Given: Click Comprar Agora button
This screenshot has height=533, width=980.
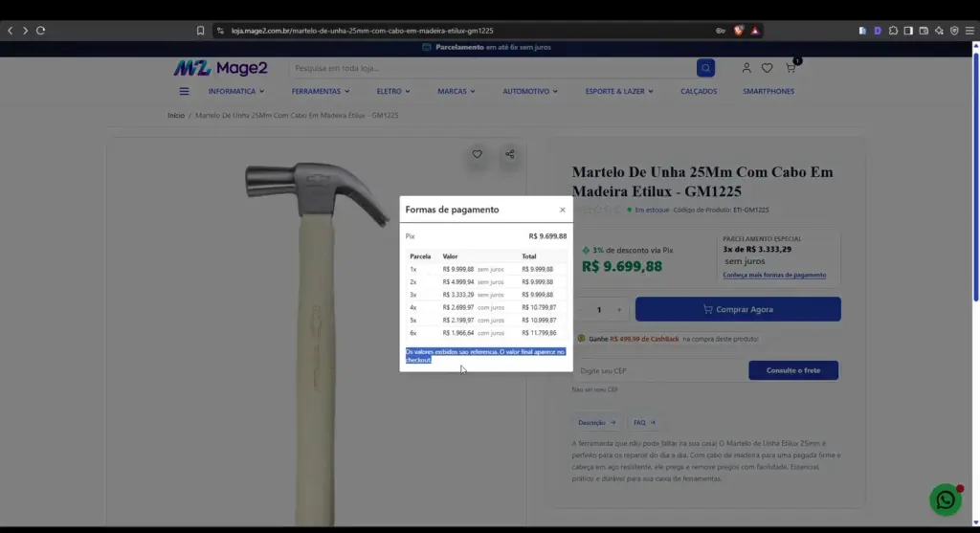Looking at the screenshot, I should pos(738,309).
